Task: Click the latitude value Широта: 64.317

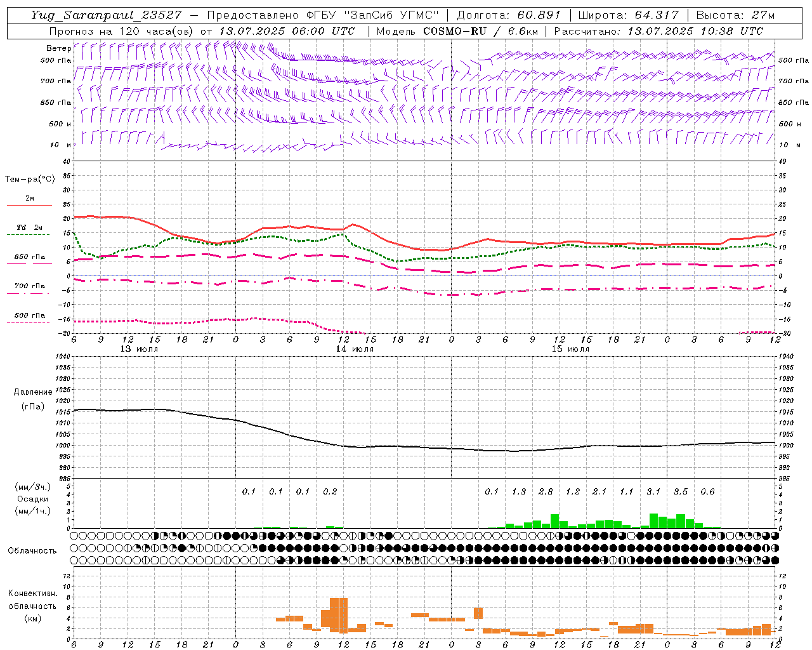Action: [x=628, y=15]
